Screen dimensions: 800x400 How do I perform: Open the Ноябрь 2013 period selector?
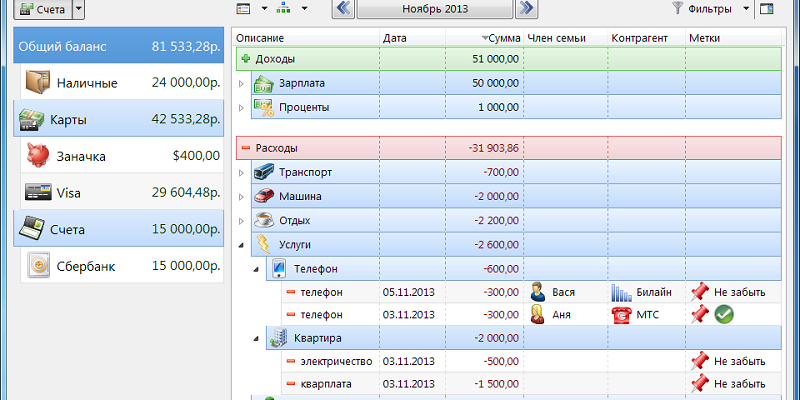434,9
